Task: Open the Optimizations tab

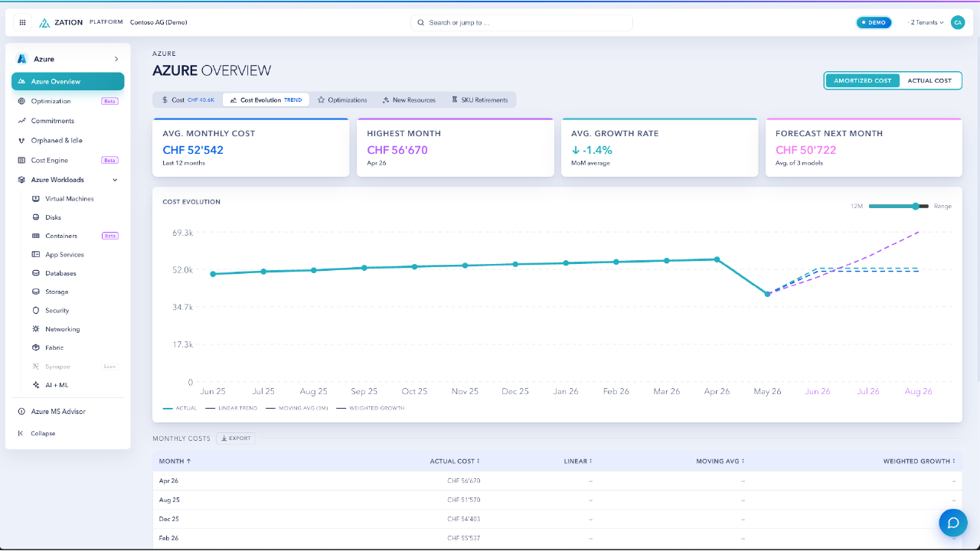Action: click(342, 99)
